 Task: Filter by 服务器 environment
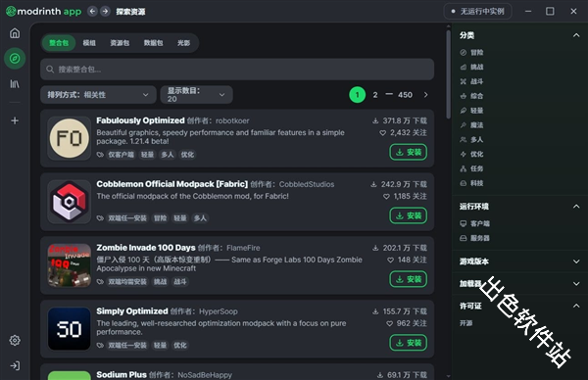[474, 238]
